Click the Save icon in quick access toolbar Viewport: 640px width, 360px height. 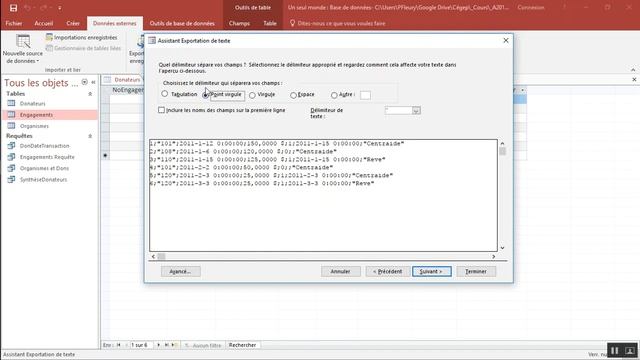click(13, 8)
